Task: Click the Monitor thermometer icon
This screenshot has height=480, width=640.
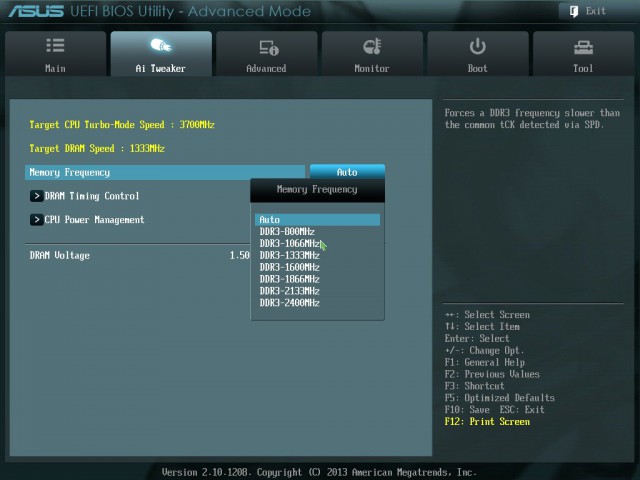Action: click(x=372, y=46)
